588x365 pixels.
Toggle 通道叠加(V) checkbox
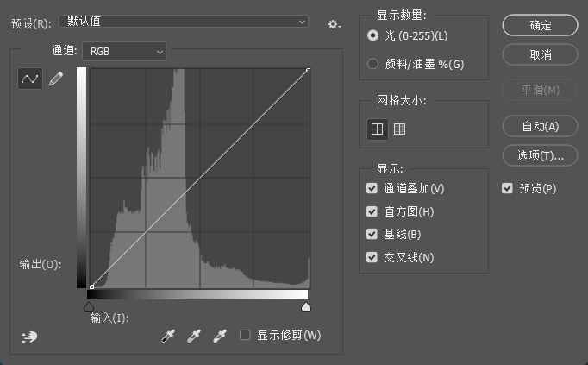click(x=372, y=188)
